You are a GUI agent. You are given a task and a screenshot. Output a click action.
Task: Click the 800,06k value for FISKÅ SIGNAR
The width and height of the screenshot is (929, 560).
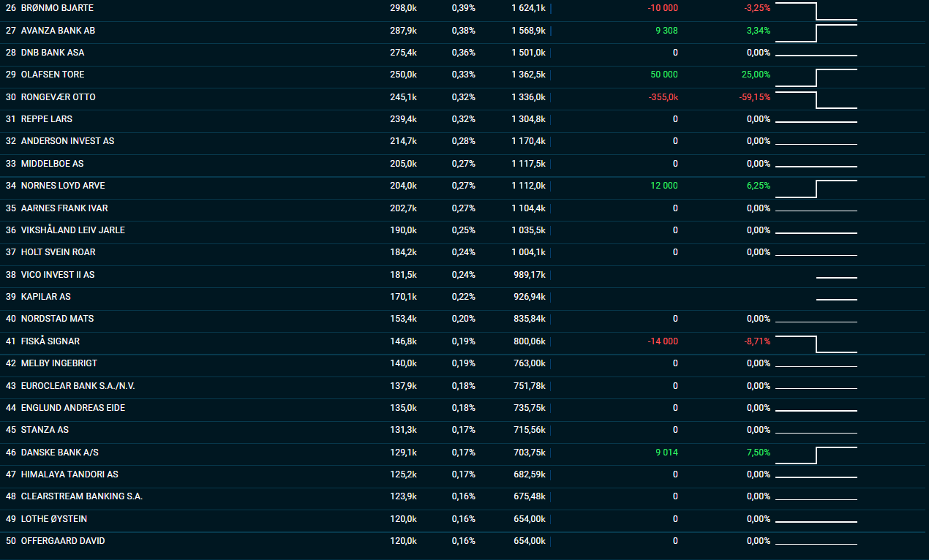(x=530, y=341)
